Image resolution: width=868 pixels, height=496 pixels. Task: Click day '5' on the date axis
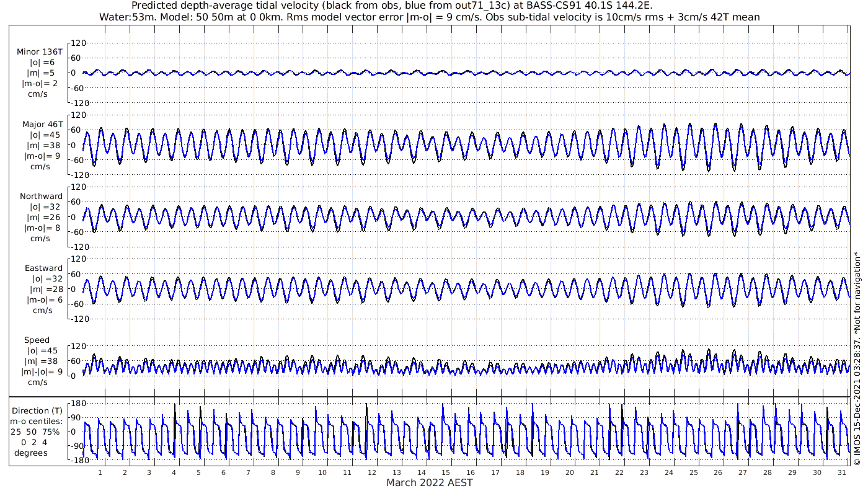pyautogui.click(x=198, y=472)
